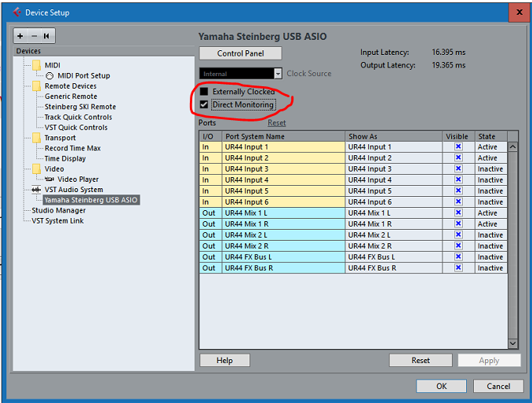Image resolution: width=532 pixels, height=403 pixels.
Task: Select MIDI Port Setup in device tree
Action: tap(84, 75)
